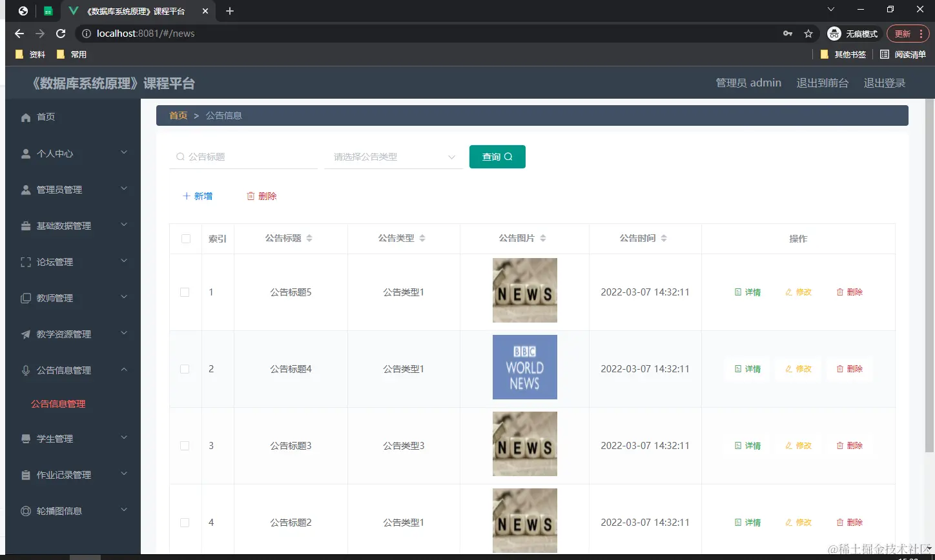Open the 作业记录管理 sidebar menu
935x560 pixels.
coord(73,475)
